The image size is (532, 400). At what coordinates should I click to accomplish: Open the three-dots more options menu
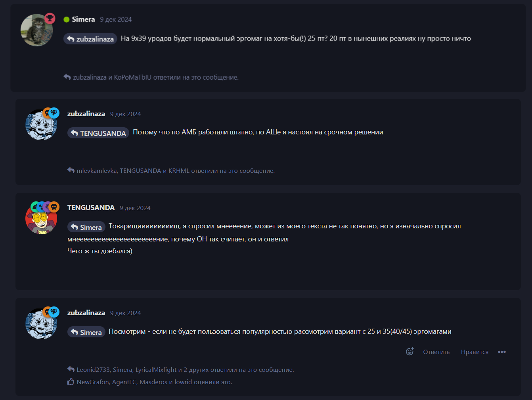(x=502, y=352)
